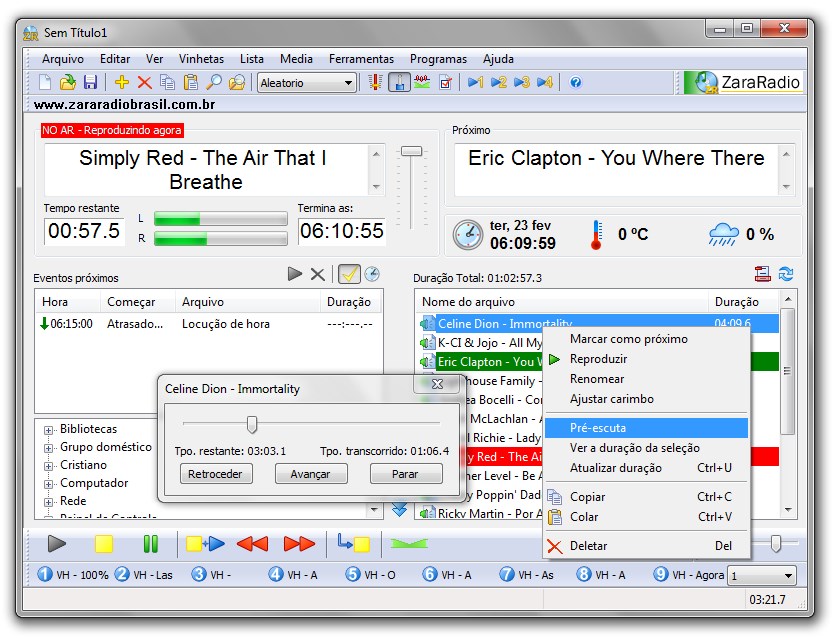
Task: Toggle the events clock icon button
Action: pyautogui.click(x=372, y=274)
